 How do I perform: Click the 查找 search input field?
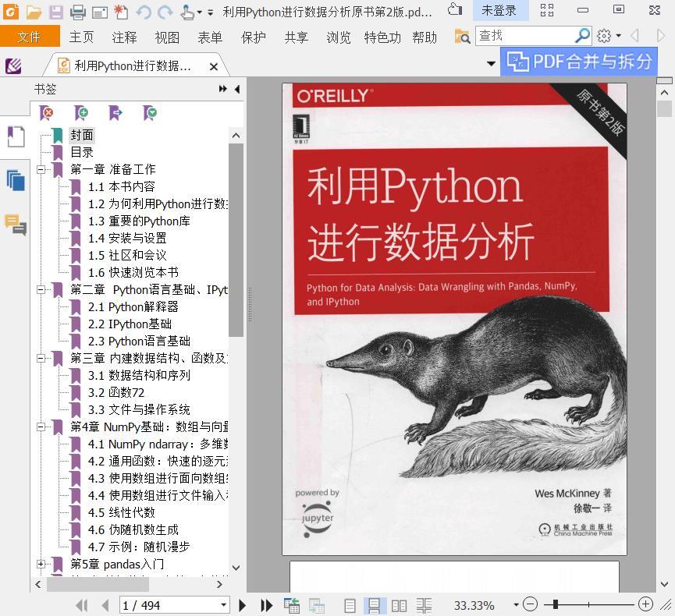pyautogui.click(x=525, y=35)
